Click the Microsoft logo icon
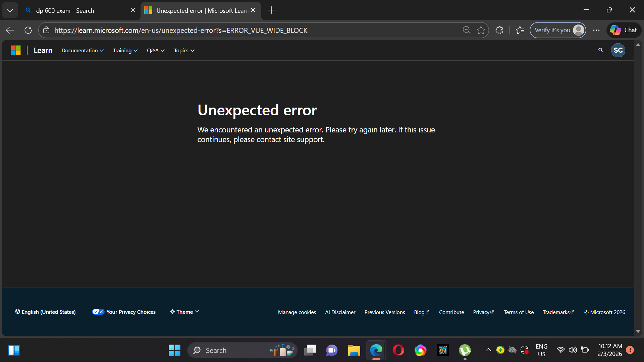 (16, 50)
